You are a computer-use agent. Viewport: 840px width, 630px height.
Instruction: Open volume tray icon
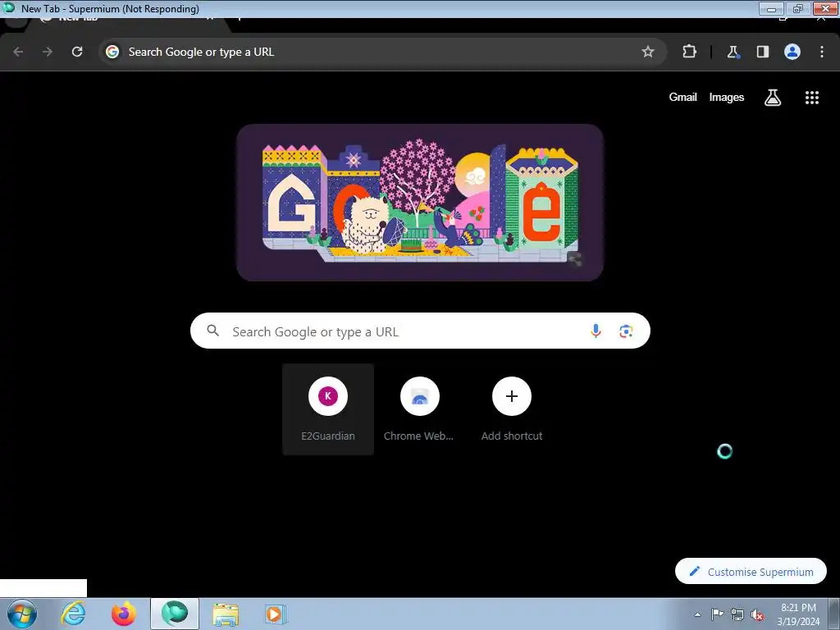pyautogui.click(x=757, y=614)
